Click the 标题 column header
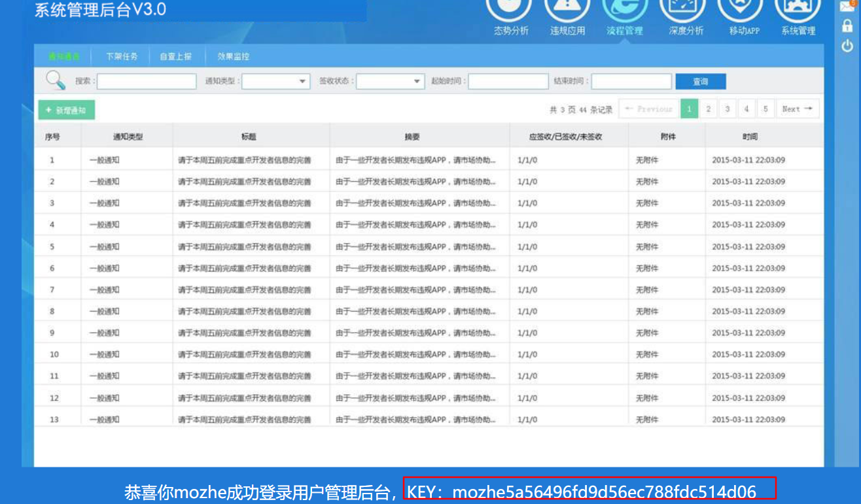The height and width of the screenshot is (504, 861). (x=249, y=137)
